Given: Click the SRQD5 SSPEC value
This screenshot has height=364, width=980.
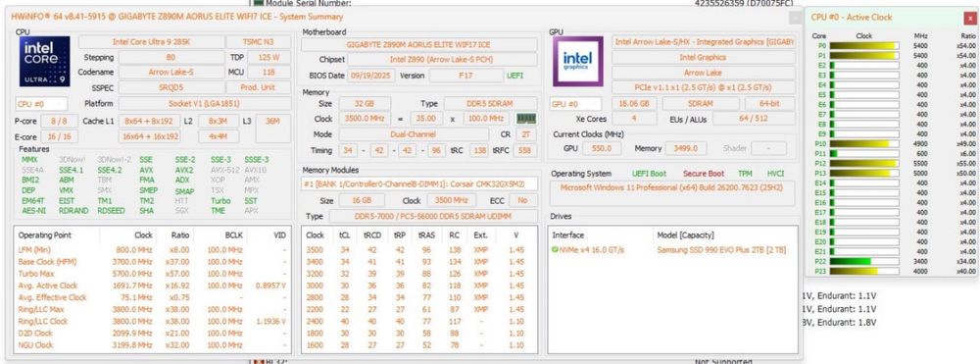Looking at the screenshot, I should click(x=171, y=87).
